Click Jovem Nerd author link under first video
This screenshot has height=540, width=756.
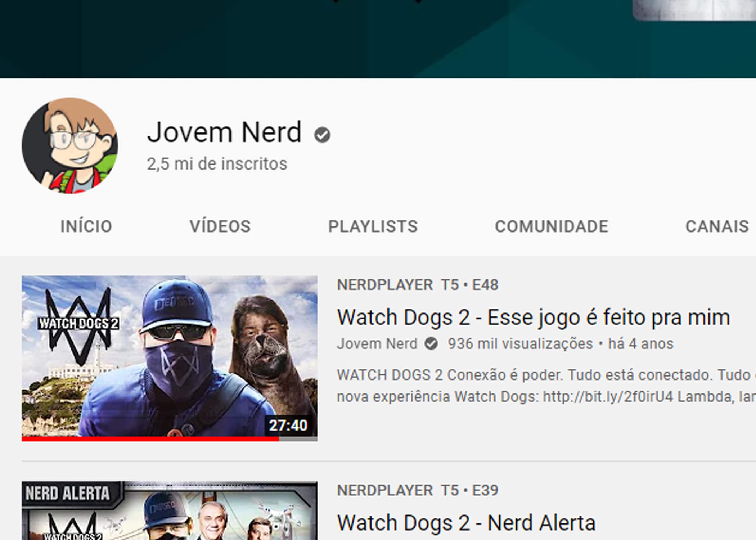[377, 343]
